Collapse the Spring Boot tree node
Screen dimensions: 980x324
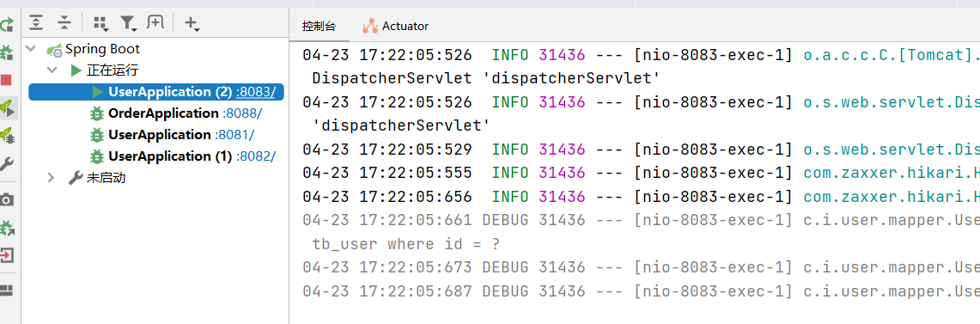tap(31, 49)
